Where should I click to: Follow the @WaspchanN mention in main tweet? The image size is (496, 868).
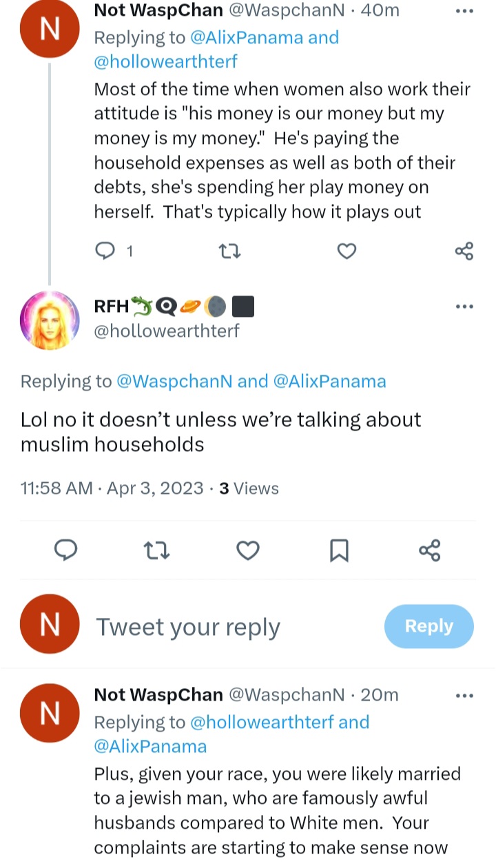(x=174, y=381)
